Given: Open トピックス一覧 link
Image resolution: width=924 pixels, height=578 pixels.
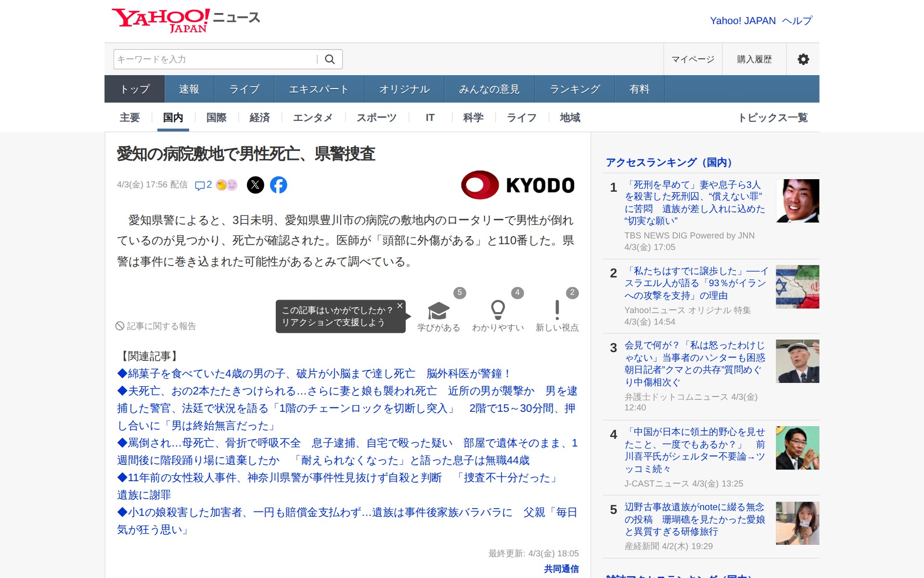Looking at the screenshot, I should [x=773, y=118].
